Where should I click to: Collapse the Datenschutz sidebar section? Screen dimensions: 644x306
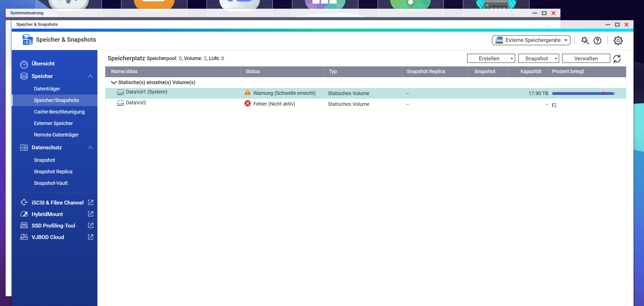click(90, 148)
